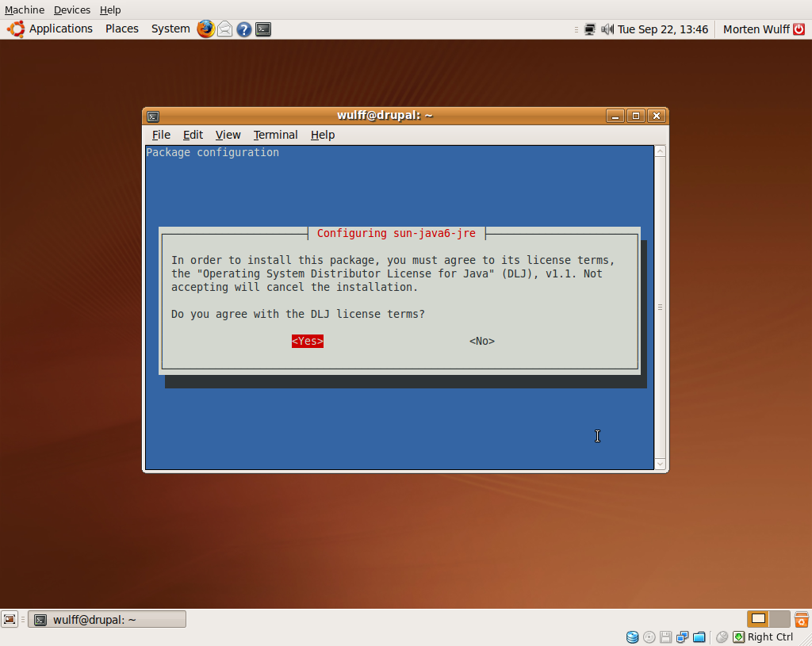This screenshot has height=646, width=812.
Task: Open the Applications menu
Action: [x=60, y=29]
